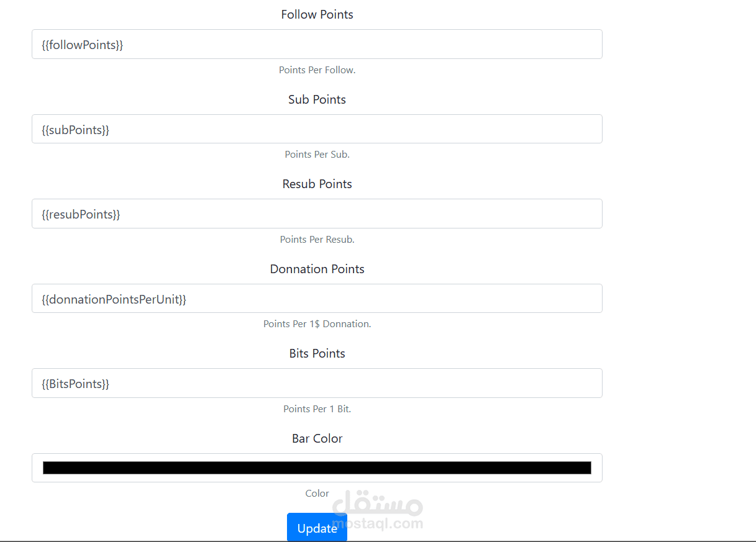
Task: Click the Follow Points input field
Action: tap(317, 44)
